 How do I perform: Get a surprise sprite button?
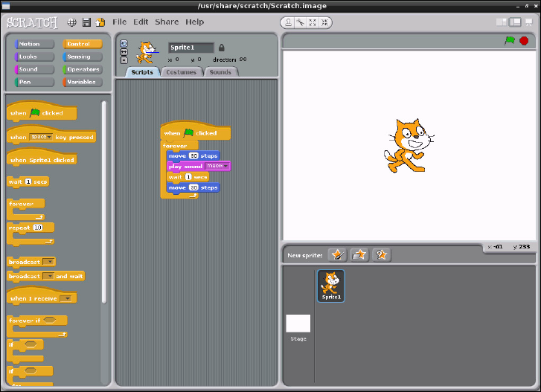pyautogui.click(x=381, y=255)
